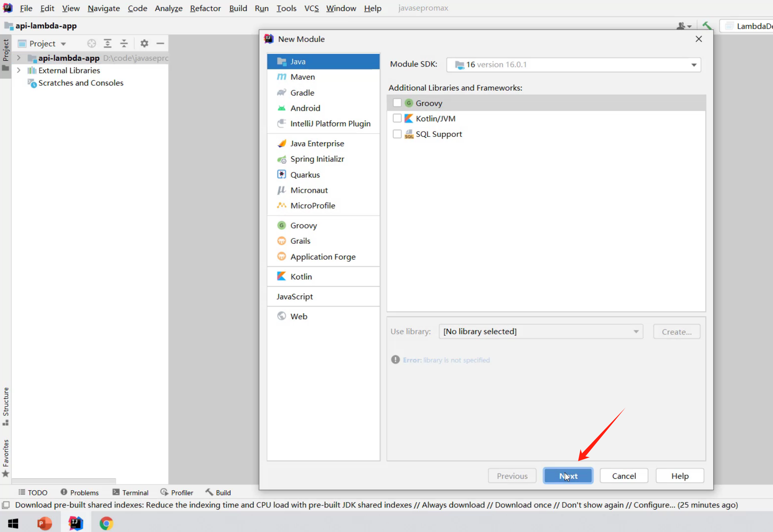Open the Terminal tool window
773x532 pixels.
[x=130, y=492]
